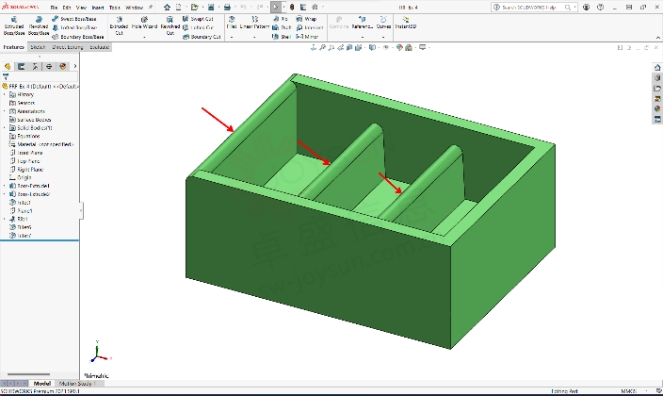Expand the Rib1 feature node

coord(5,219)
